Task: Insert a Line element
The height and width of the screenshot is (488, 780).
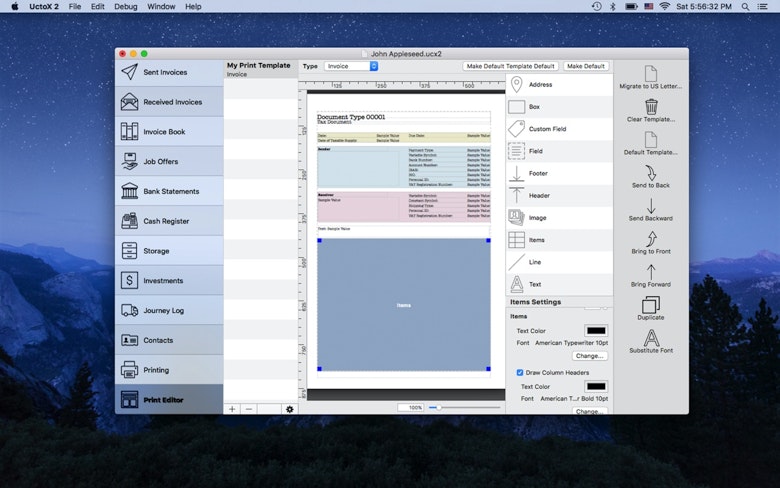Action: click(516, 262)
